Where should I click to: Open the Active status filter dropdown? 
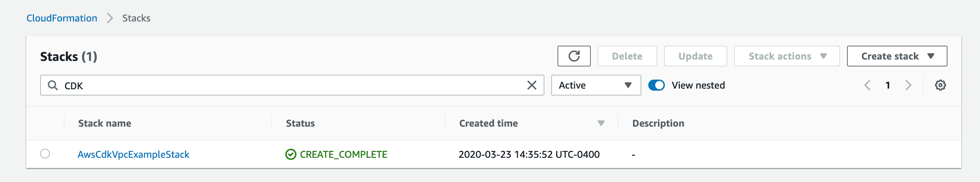pyautogui.click(x=596, y=85)
